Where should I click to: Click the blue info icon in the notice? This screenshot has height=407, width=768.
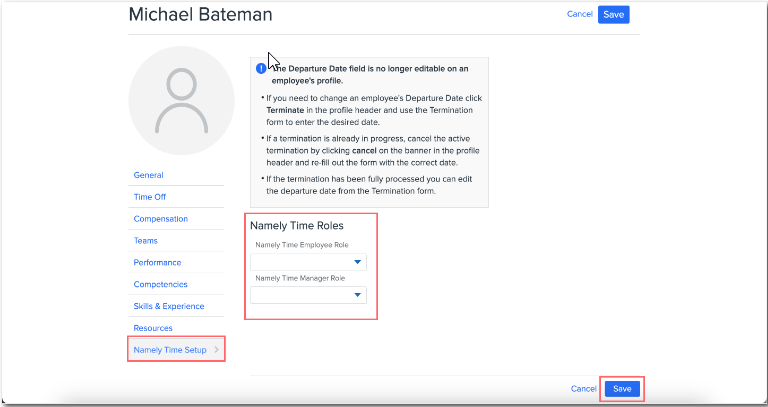point(260,69)
